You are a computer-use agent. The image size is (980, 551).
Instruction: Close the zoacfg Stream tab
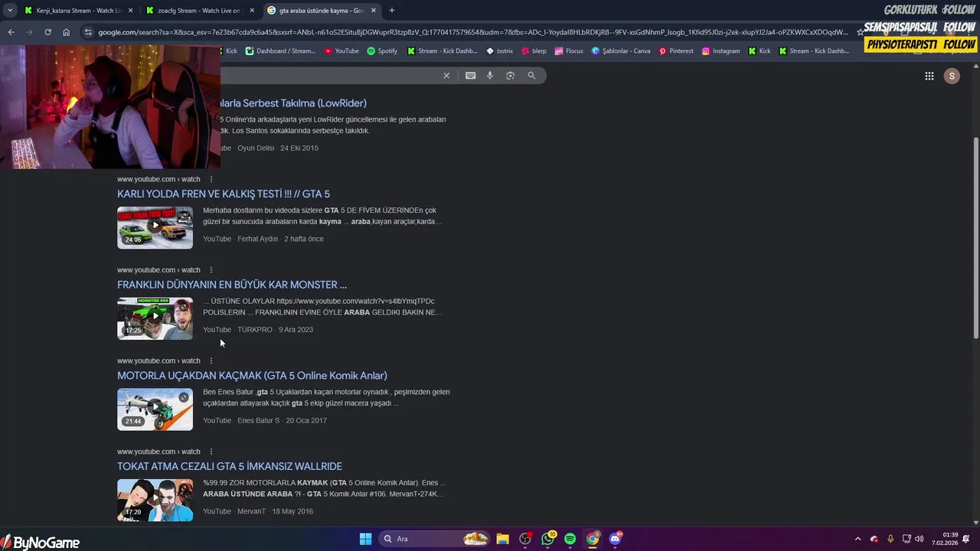point(252,10)
